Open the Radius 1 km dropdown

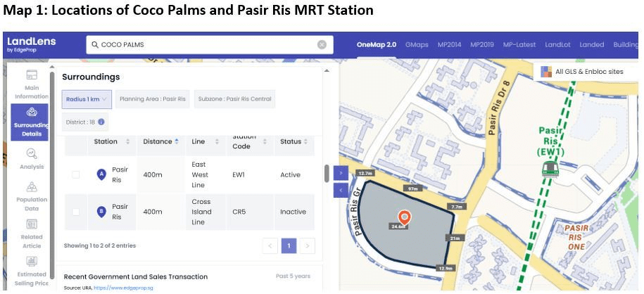pyautogui.click(x=87, y=99)
